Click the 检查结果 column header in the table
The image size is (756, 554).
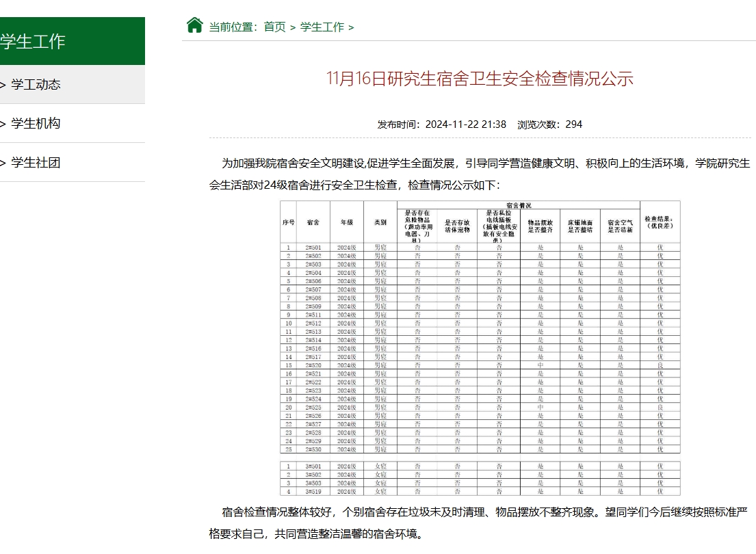tap(660, 222)
